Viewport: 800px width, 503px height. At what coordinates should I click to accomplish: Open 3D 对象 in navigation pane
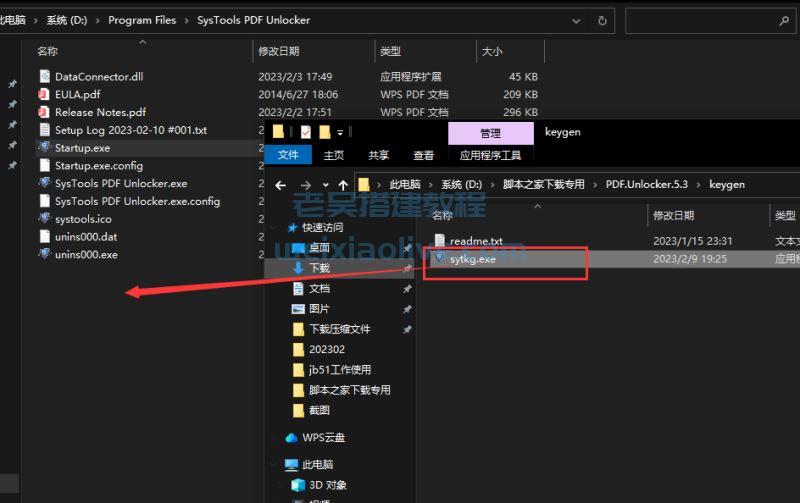319,485
